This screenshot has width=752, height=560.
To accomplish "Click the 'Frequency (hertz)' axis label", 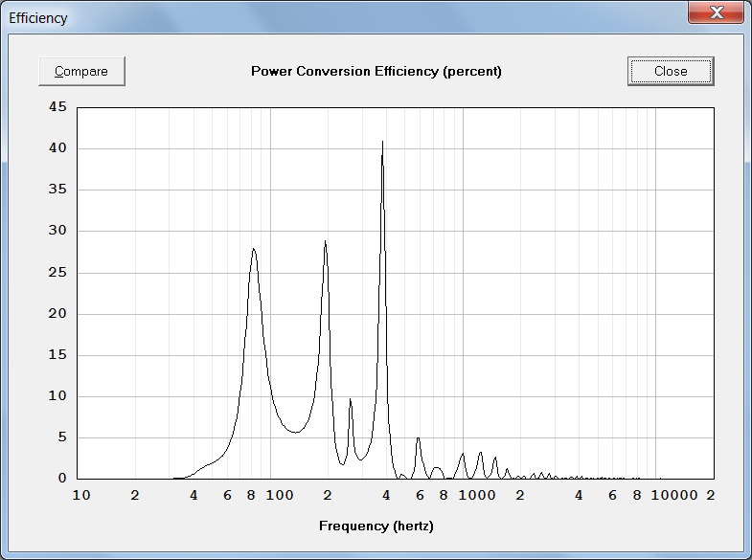I will click(376, 526).
